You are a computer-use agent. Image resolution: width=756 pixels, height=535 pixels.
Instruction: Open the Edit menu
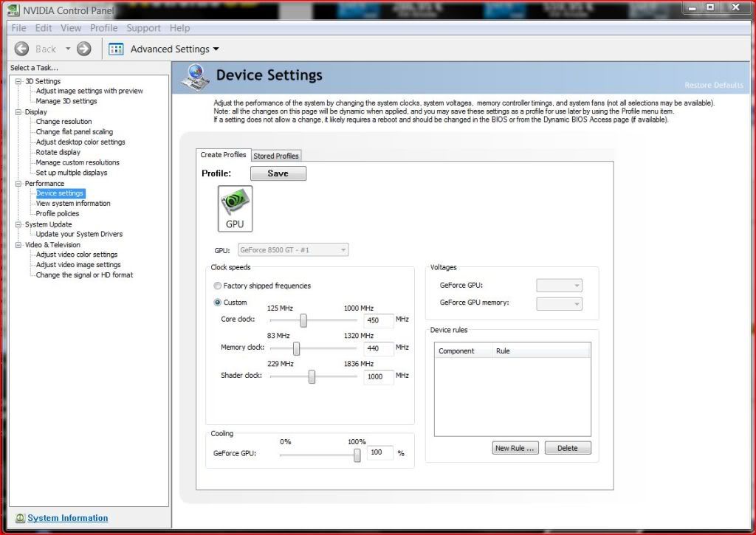pos(44,28)
